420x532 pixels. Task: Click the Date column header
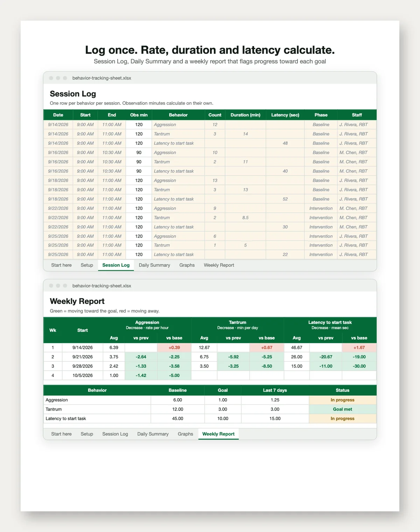pos(58,115)
